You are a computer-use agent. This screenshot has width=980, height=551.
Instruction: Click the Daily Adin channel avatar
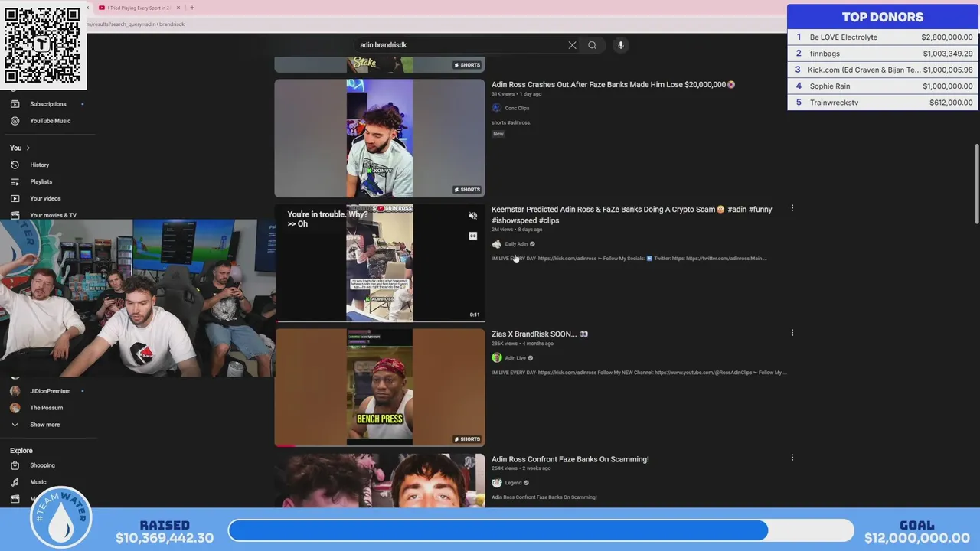[x=496, y=244]
